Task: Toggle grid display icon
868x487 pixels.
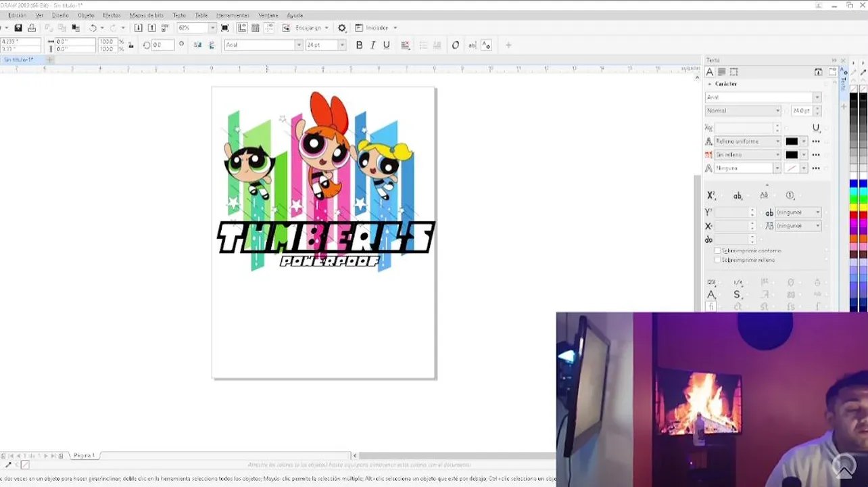Action: pyautogui.click(x=256, y=28)
